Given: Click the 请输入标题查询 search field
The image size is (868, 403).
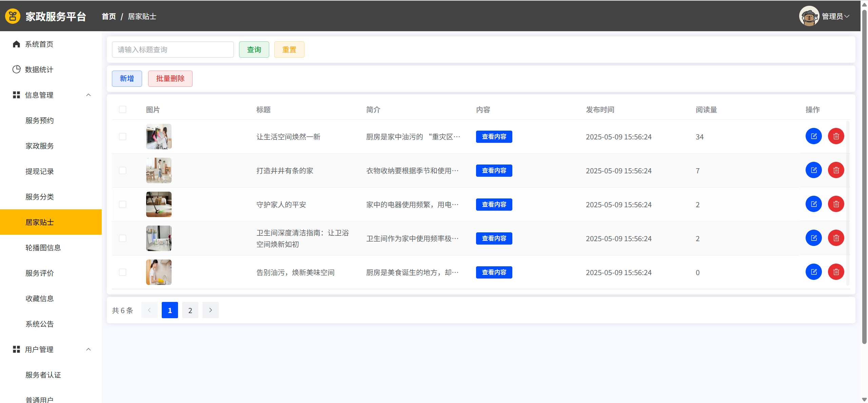Looking at the screenshot, I should pos(173,50).
